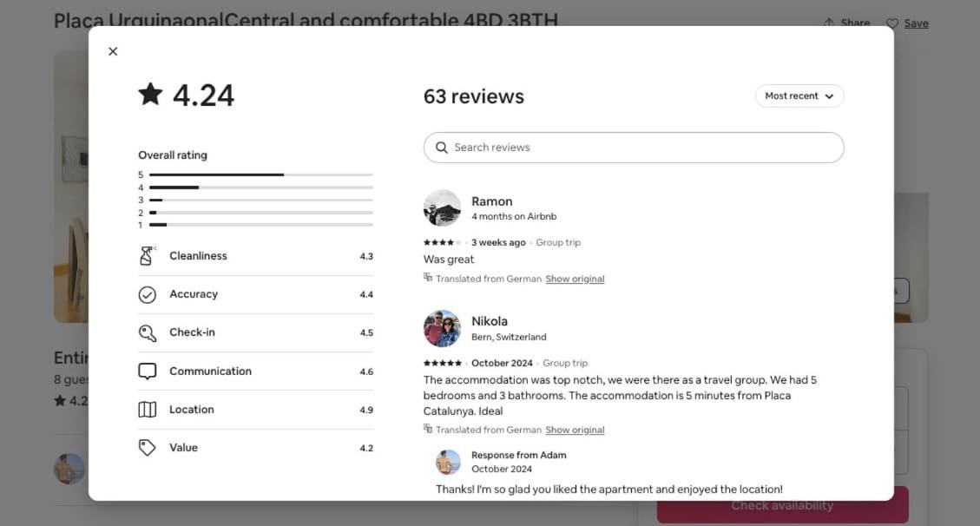The image size is (980, 526).
Task: Click the Value price tag icon
Action: [x=147, y=448]
